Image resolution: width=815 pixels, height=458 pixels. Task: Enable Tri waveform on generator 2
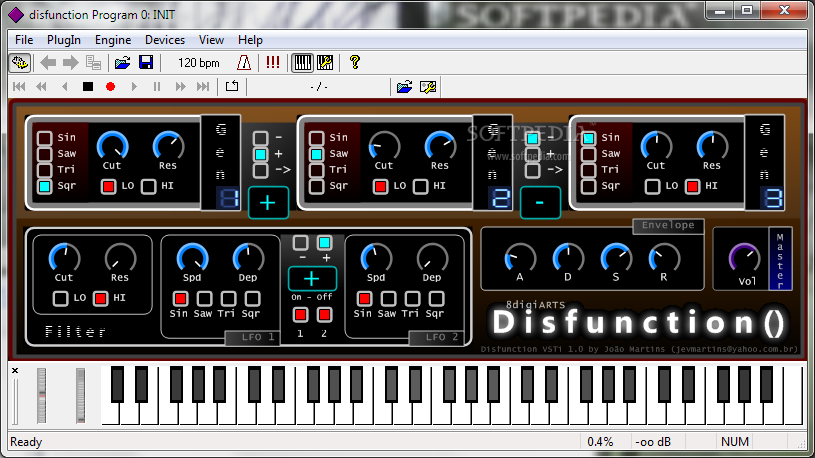(317, 170)
